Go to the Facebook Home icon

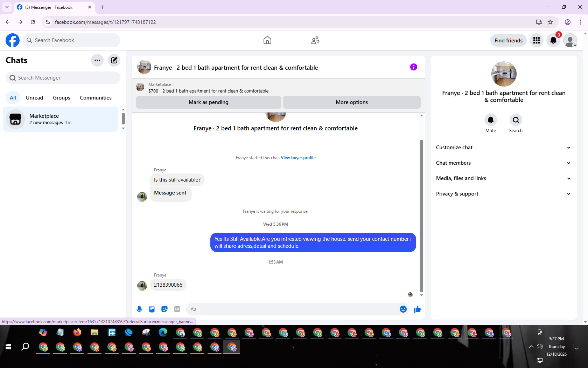267,40
